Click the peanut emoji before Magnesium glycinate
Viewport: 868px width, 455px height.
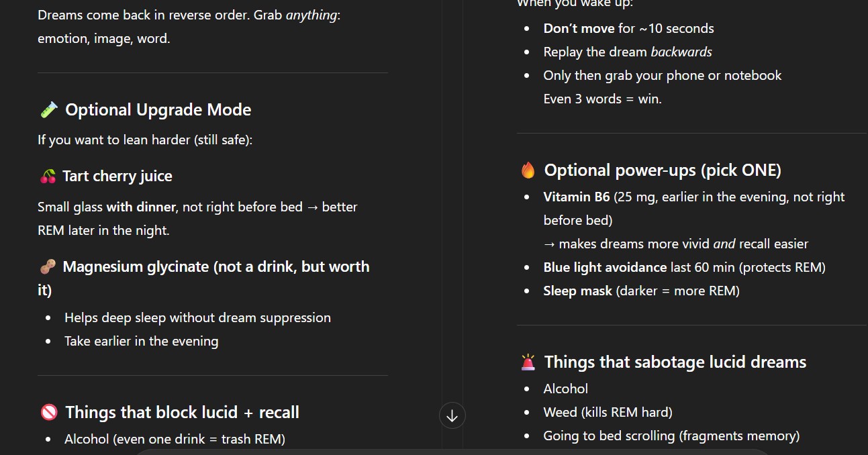point(48,267)
